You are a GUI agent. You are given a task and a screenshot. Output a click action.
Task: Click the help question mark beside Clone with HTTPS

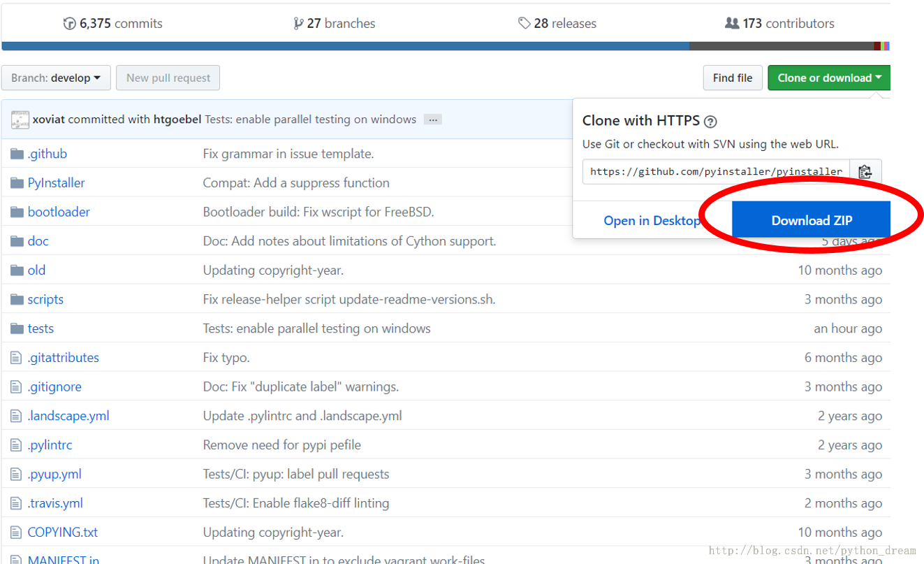710,122
